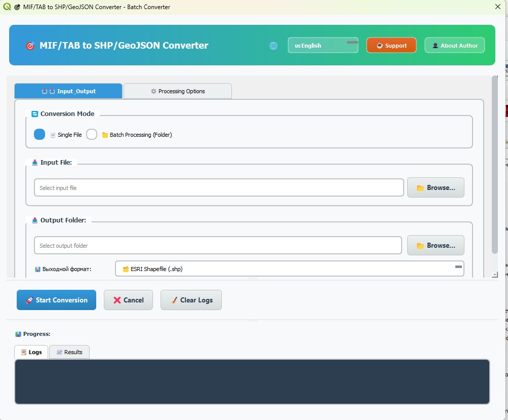
Task: Open the Results tab
Action: click(x=69, y=352)
